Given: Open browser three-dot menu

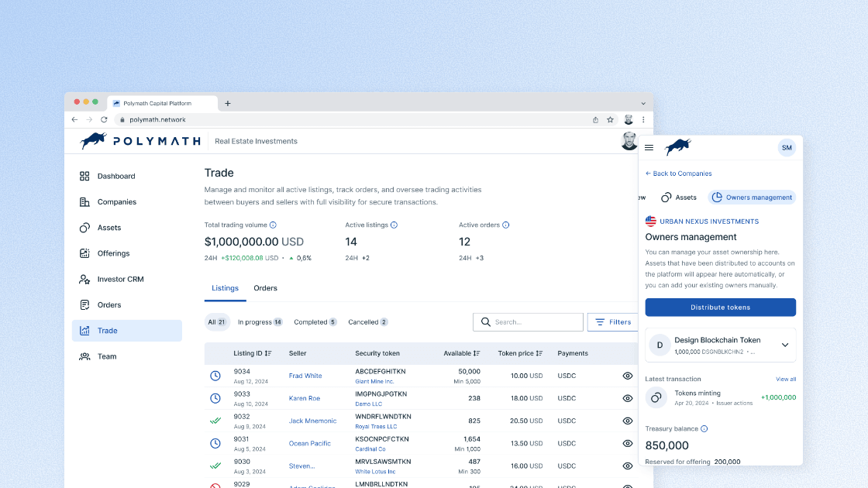Looking at the screenshot, I should [643, 119].
